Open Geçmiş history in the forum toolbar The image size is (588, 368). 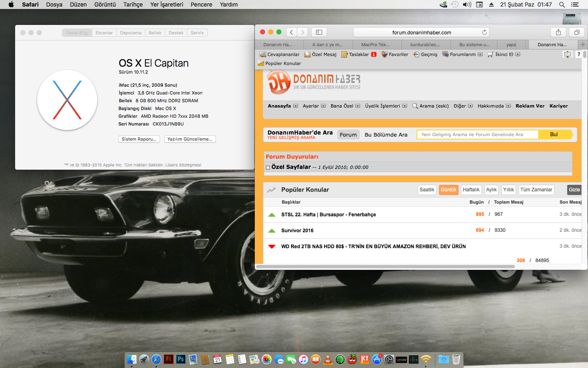[x=425, y=54]
